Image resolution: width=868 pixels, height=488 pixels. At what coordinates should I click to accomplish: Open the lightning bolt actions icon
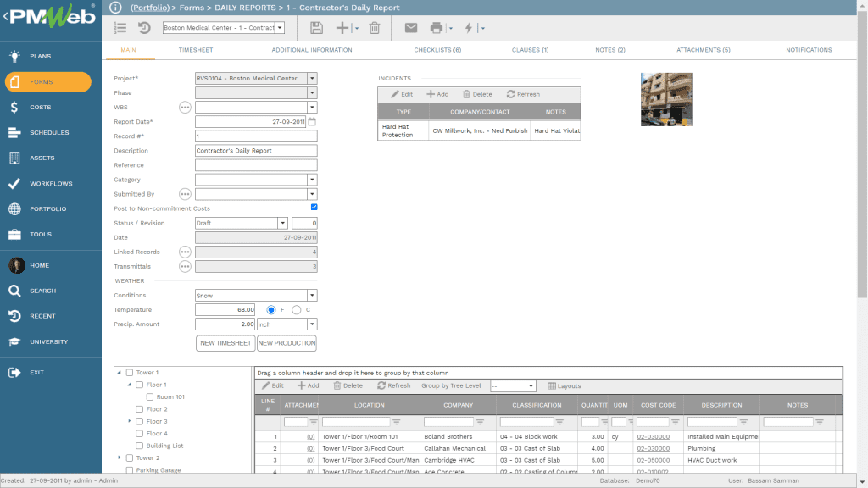coord(469,28)
